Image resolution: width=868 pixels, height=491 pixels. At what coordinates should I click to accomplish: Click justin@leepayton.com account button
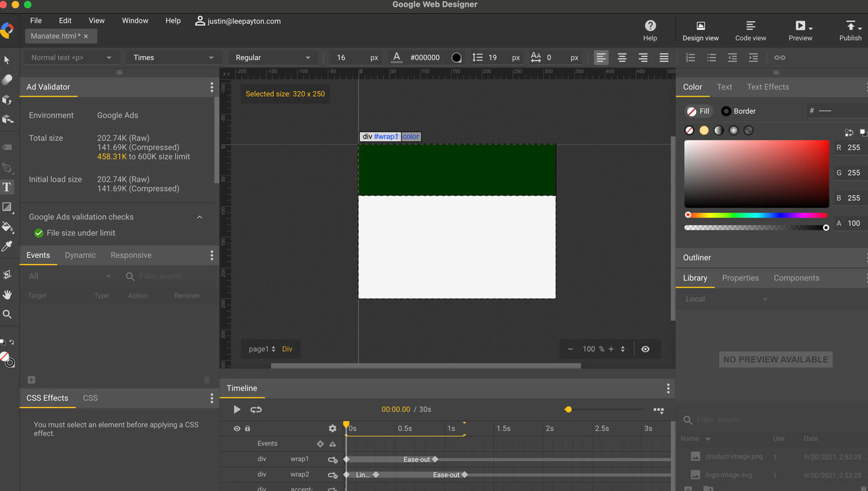point(238,21)
